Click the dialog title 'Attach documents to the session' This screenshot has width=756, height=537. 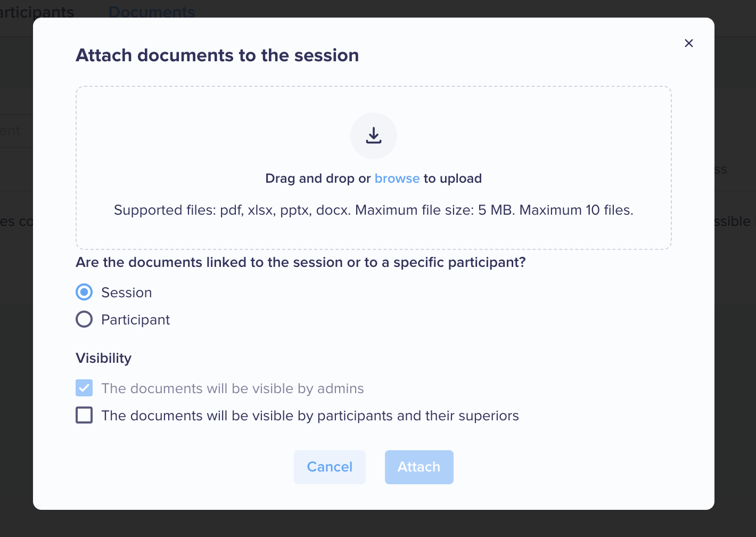point(217,55)
